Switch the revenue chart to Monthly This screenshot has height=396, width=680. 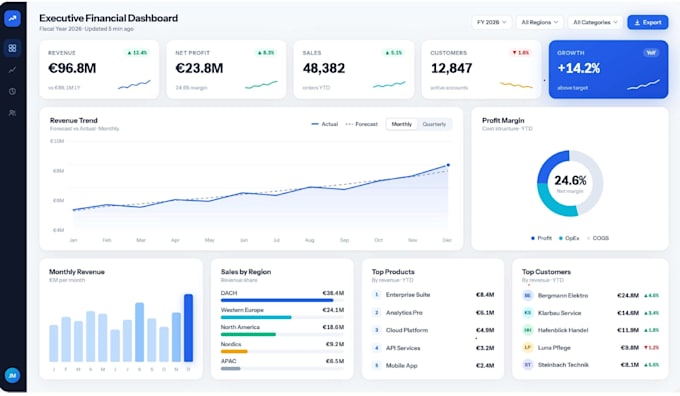click(x=402, y=124)
